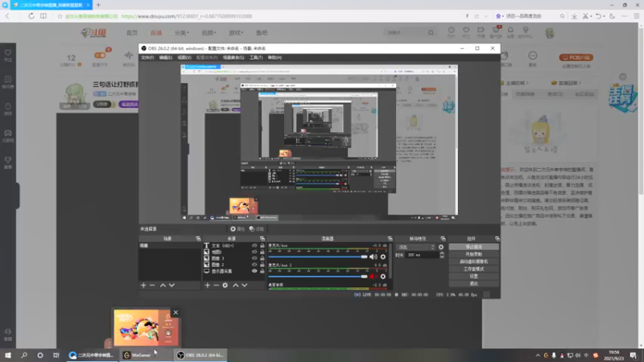Toggle the lock on the Display Capture source
Viewport: 644px width, 362px height.
[262, 271]
